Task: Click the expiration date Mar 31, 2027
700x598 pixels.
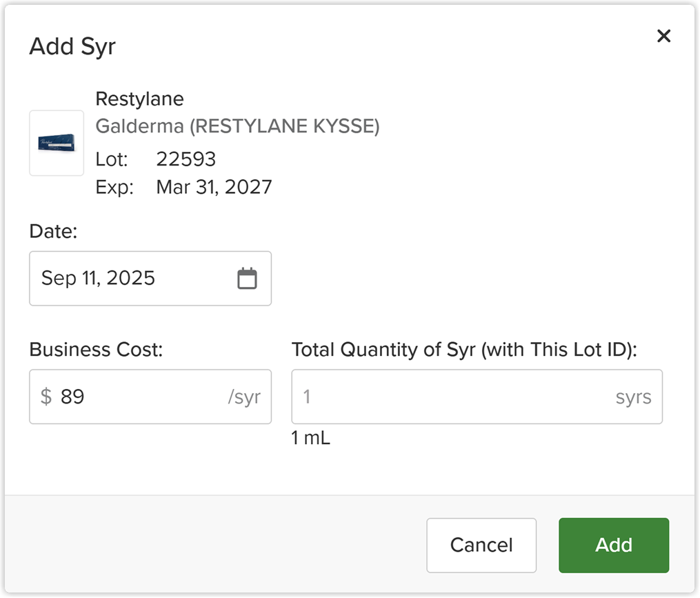Action: pyautogui.click(x=214, y=187)
